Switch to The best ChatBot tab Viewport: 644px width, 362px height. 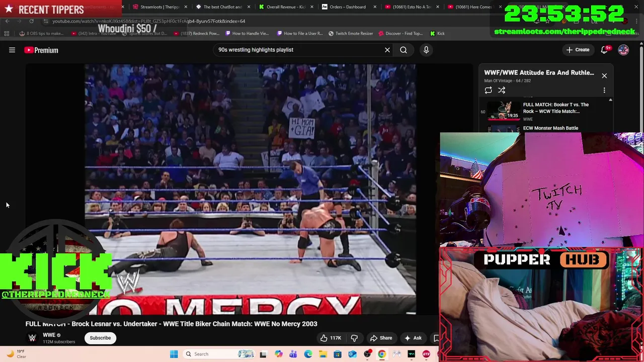(222, 7)
